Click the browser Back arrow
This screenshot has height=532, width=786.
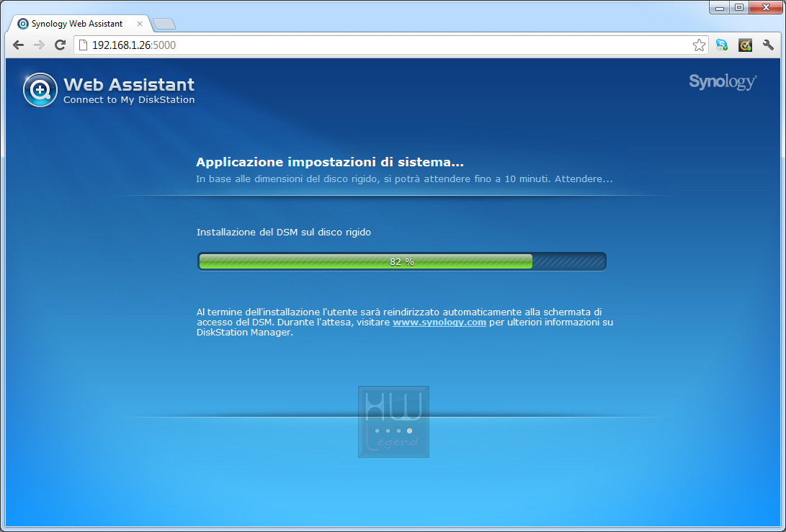coord(19,45)
